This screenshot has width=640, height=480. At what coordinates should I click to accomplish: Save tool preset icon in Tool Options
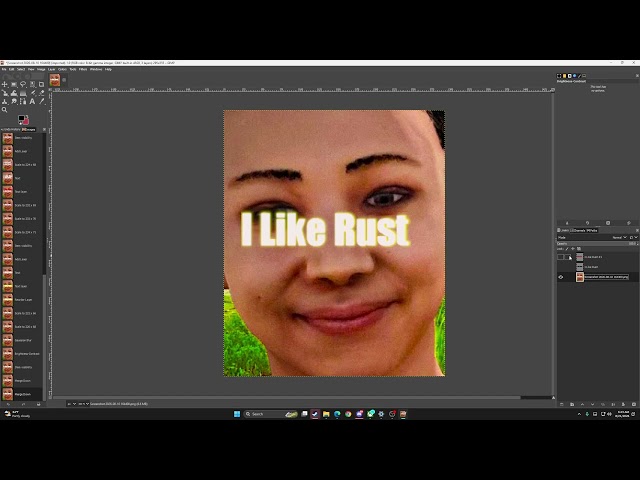point(567,223)
